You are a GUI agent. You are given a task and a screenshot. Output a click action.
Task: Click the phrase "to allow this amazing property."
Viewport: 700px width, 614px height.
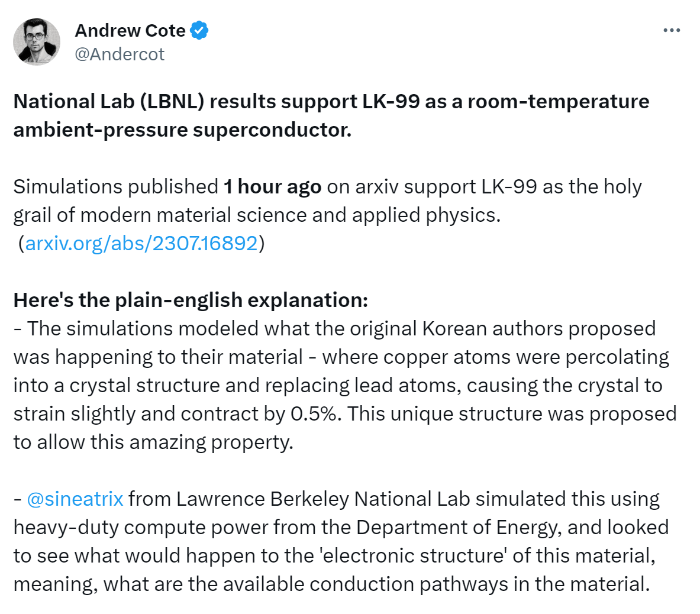click(x=153, y=442)
